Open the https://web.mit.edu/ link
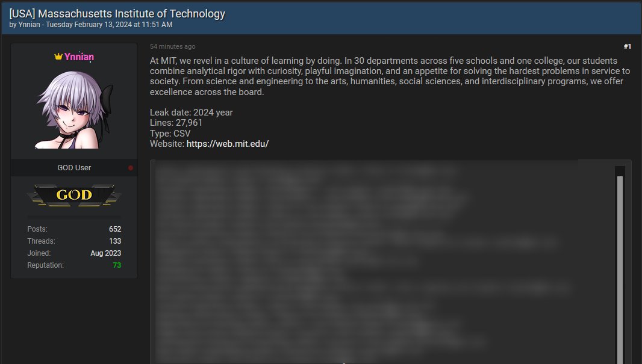 coord(227,144)
